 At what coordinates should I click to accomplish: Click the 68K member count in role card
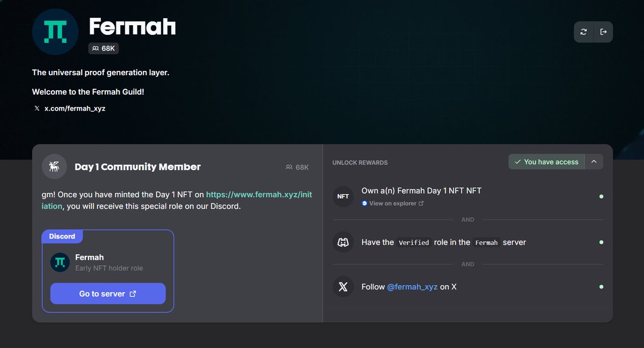(298, 168)
